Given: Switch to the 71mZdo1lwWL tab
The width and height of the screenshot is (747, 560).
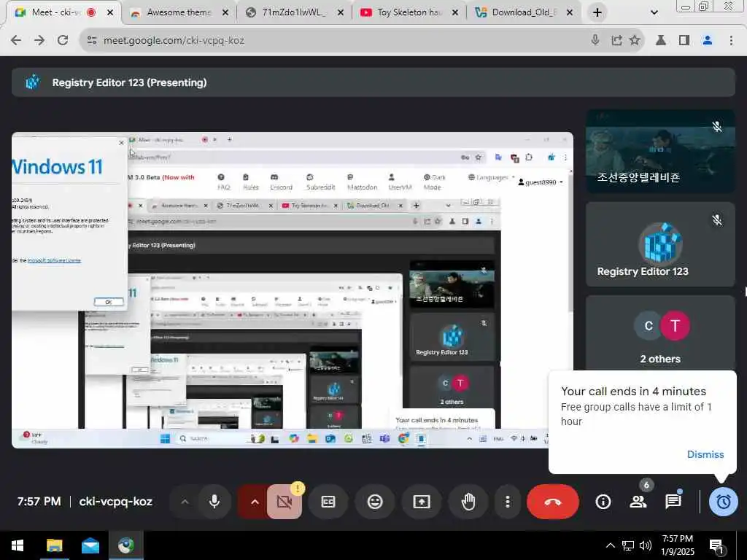Looking at the screenshot, I should point(293,12).
